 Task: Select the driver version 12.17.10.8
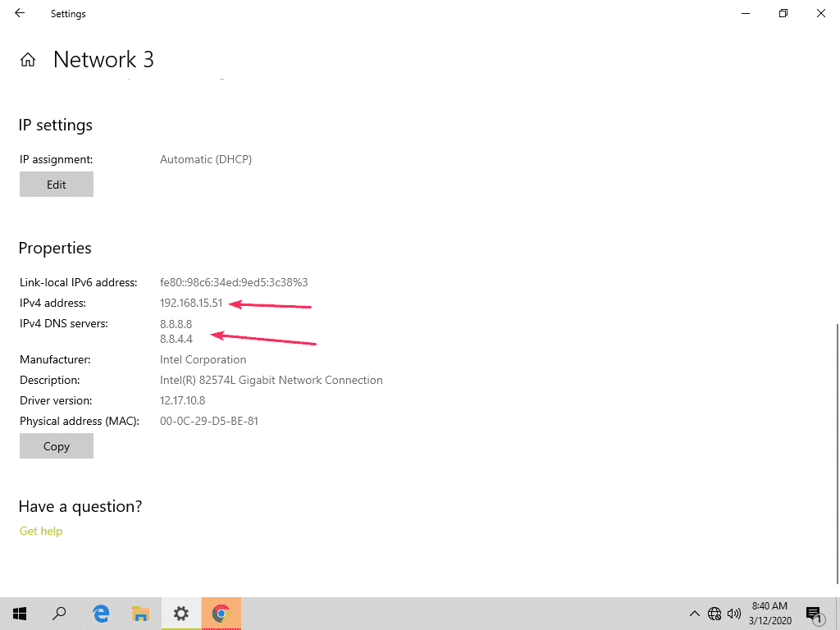(x=182, y=400)
